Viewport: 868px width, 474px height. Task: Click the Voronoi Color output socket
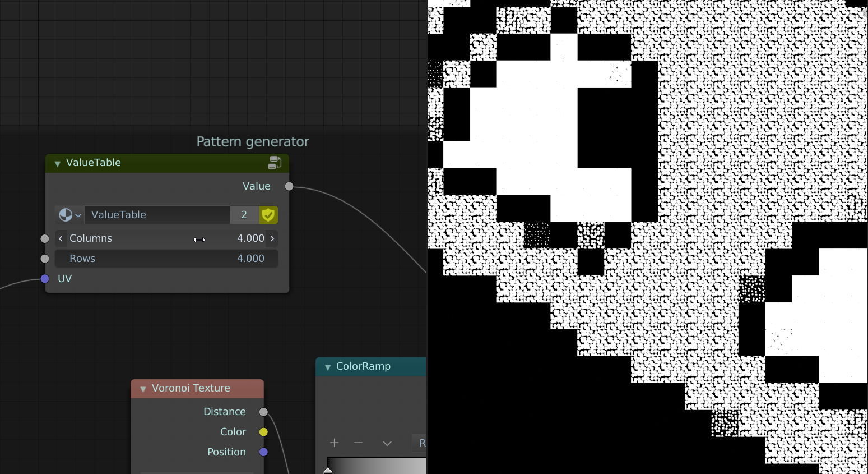point(263,432)
